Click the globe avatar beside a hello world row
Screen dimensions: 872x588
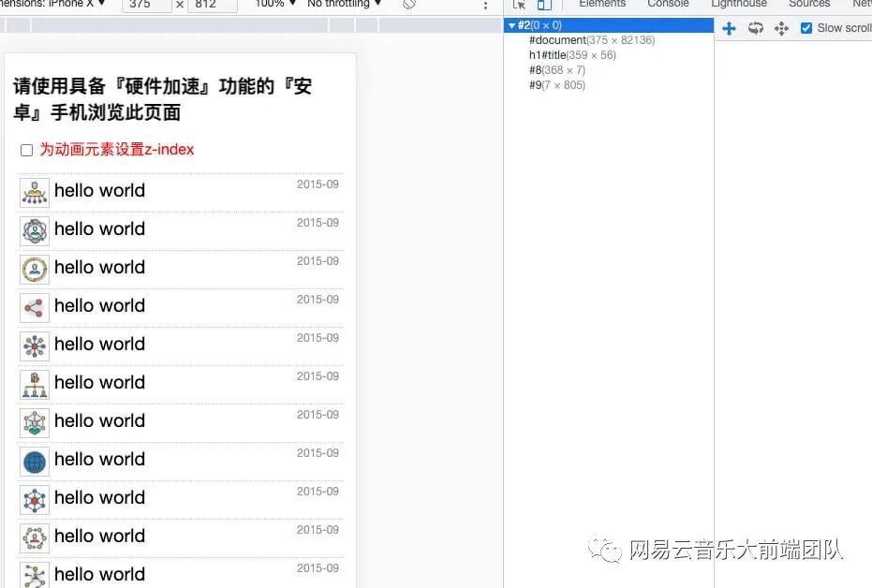[x=34, y=460]
